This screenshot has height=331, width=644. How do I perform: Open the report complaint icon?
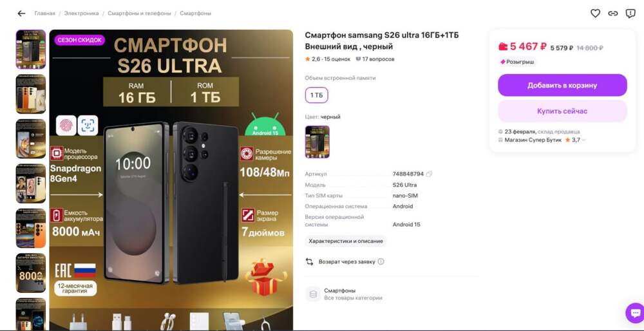point(630,14)
